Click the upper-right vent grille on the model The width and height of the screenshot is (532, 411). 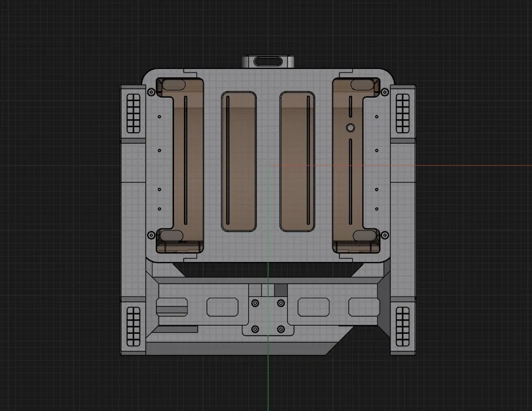tap(403, 113)
